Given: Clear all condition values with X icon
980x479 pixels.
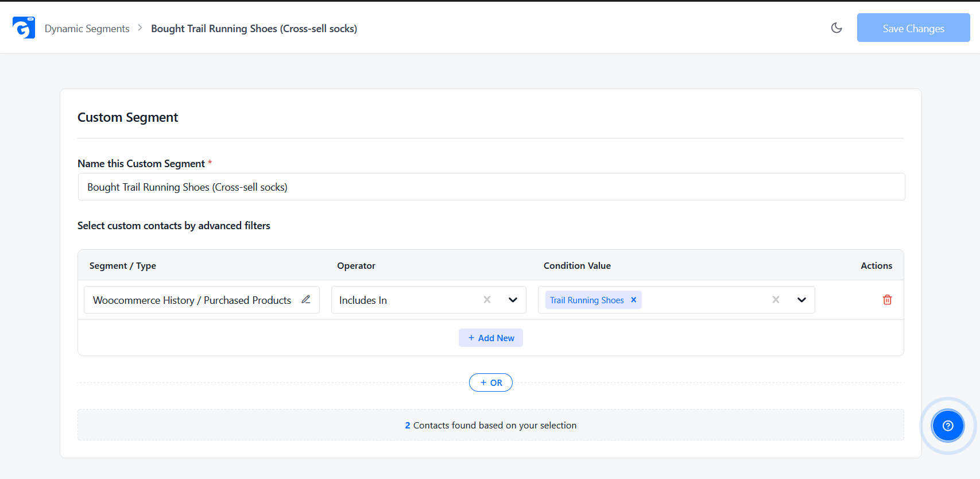Looking at the screenshot, I should (x=776, y=300).
